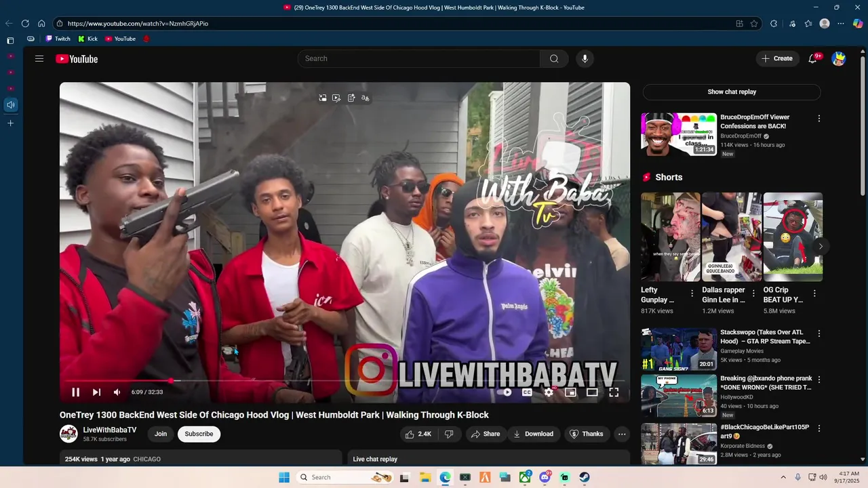Open LiveWithBabaTV channel name link

(x=110, y=430)
